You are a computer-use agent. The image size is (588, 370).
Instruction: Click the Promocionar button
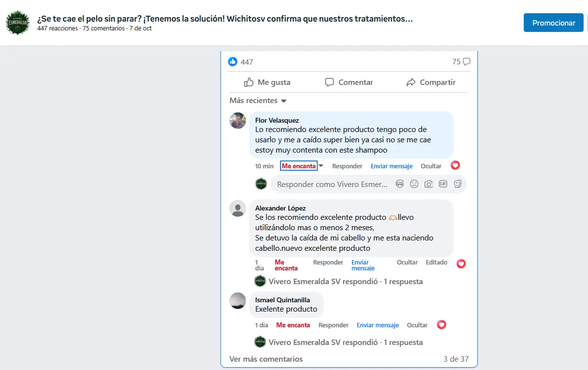(554, 23)
